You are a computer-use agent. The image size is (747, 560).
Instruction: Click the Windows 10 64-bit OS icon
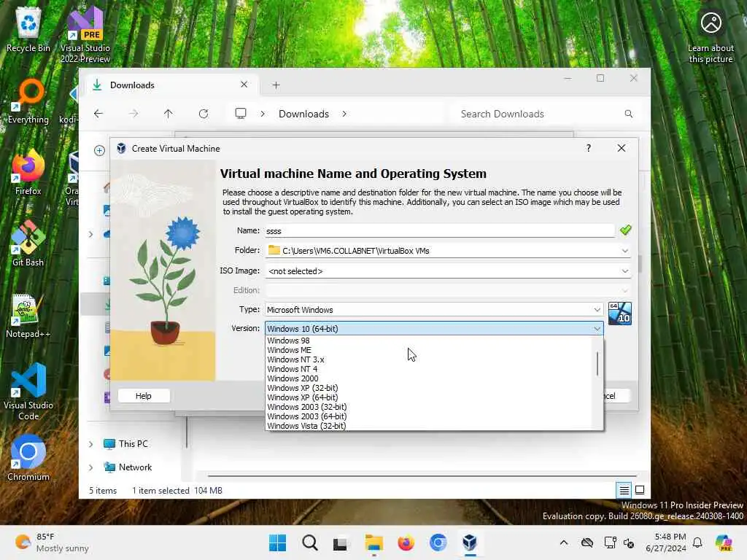pyautogui.click(x=620, y=314)
